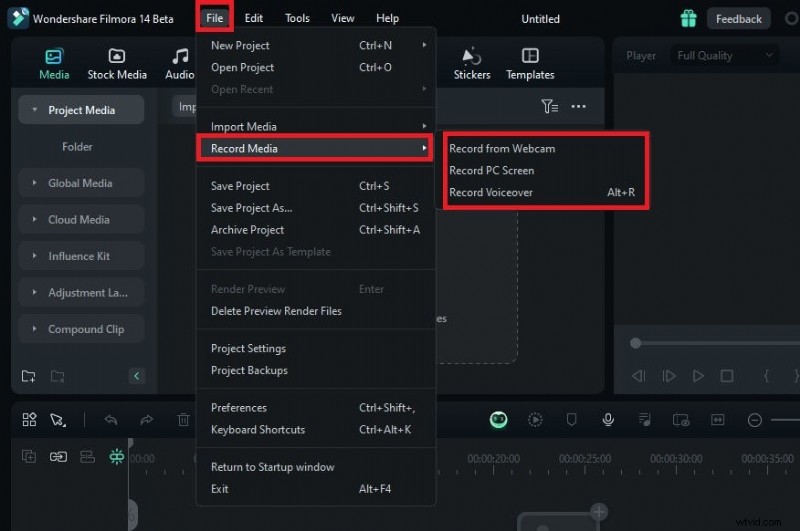Open Preferences from File menu
This screenshot has height=531, width=800.
315,408
